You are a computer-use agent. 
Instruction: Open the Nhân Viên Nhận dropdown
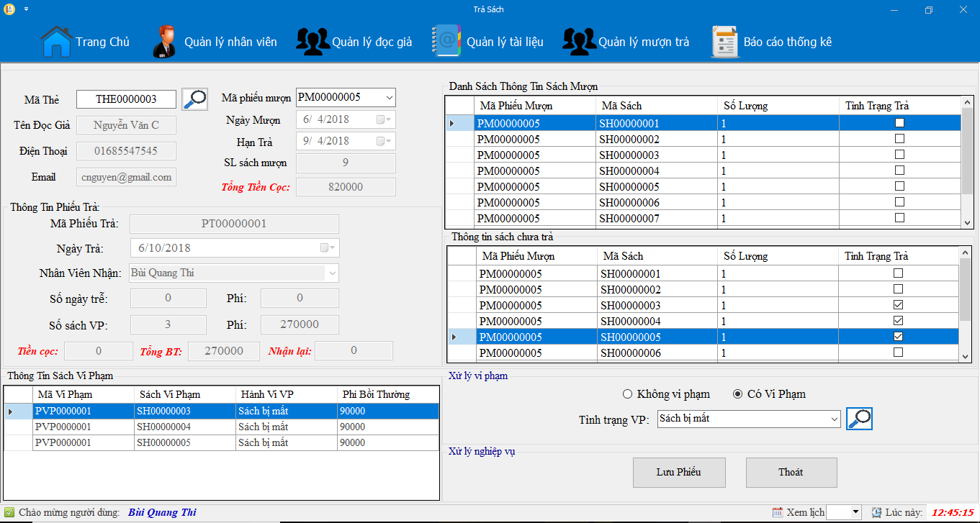(332, 273)
